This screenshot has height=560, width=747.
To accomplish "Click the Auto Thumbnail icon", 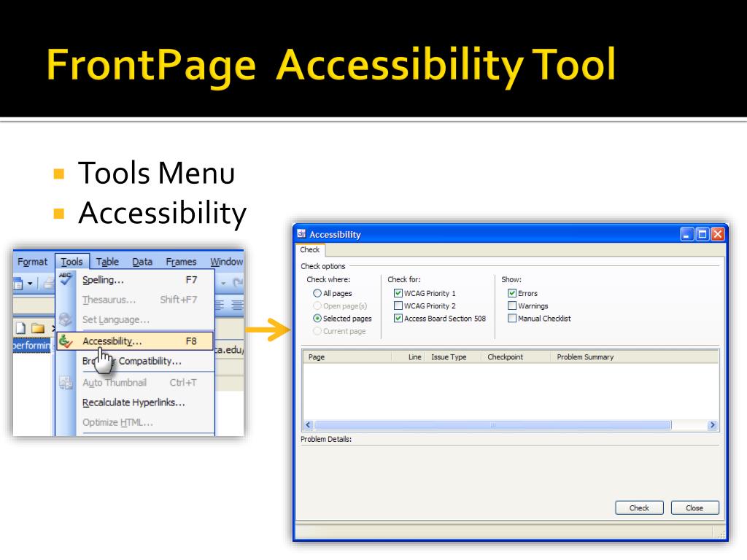I will 65,382.
